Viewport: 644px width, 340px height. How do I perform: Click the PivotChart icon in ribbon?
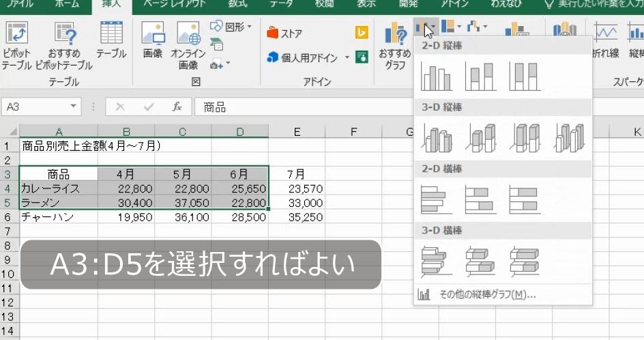coord(516,31)
